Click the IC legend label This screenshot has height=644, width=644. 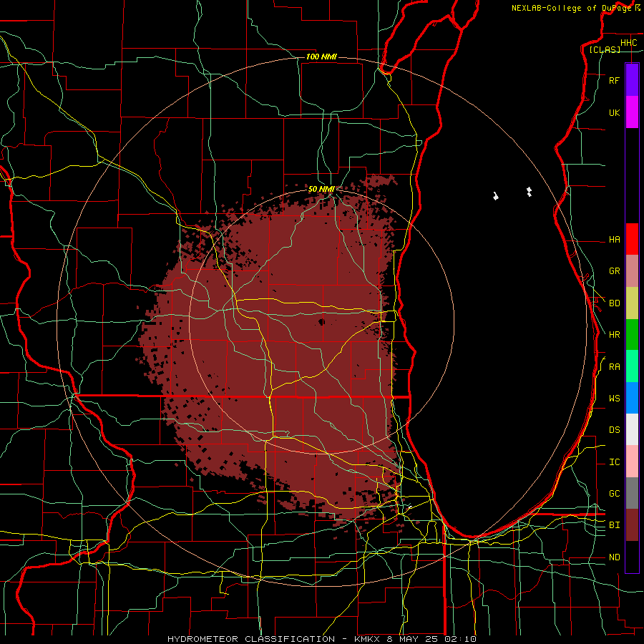[x=614, y=462]
